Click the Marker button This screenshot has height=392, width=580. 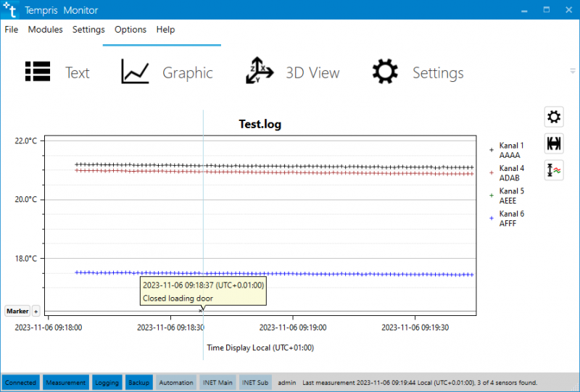pos(17,311)
